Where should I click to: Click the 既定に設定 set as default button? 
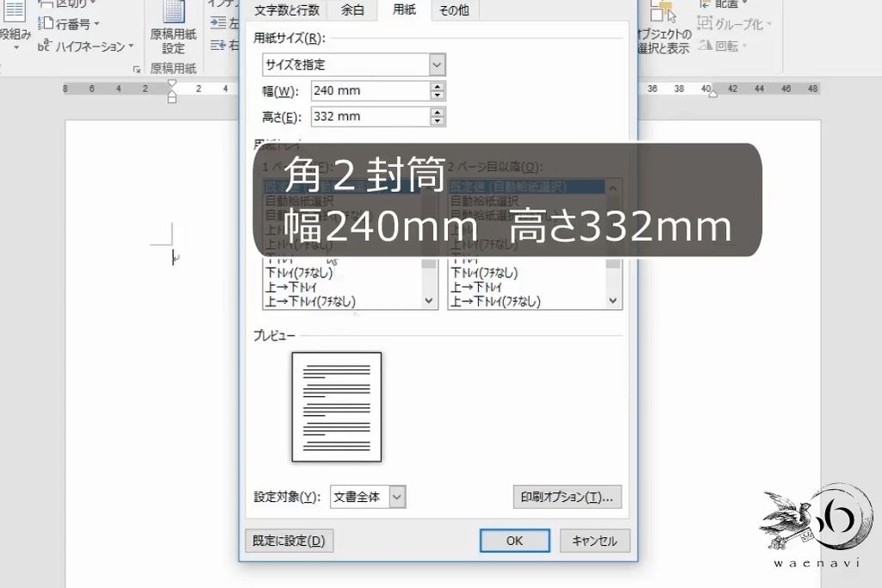click(289, 541)
